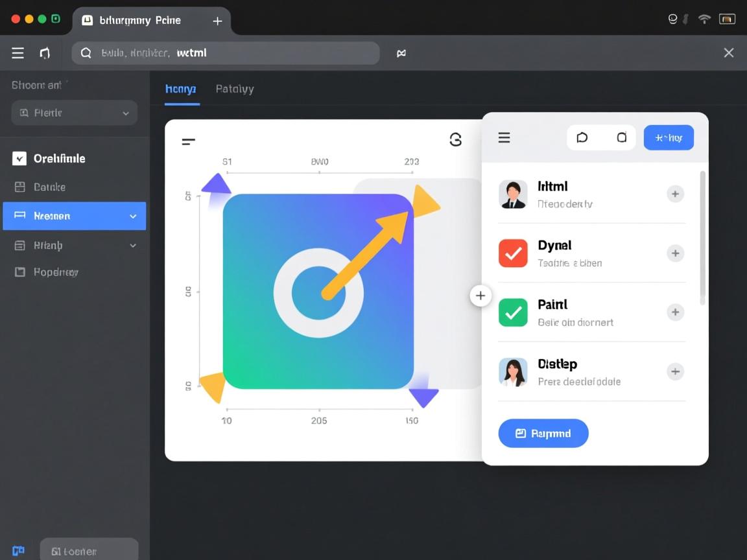Toggle the red Dynal checkbox
Viewport: 747px width, 560px height.
513,253
